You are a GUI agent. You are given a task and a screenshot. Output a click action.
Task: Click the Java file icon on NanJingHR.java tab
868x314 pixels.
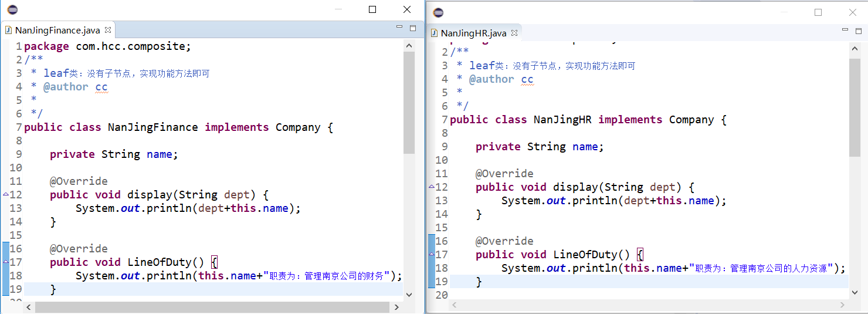[435, 33]
